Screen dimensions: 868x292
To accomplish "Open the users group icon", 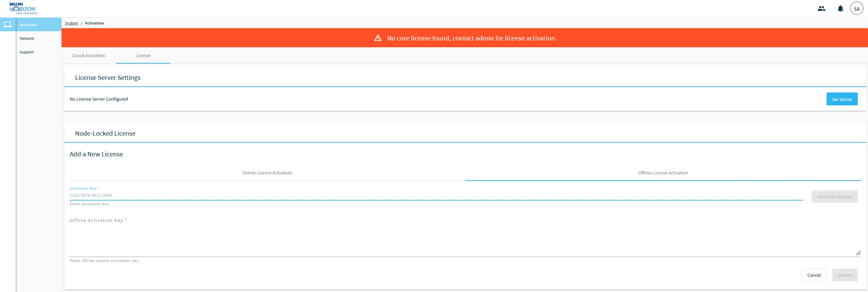I will tap(821, 9).
